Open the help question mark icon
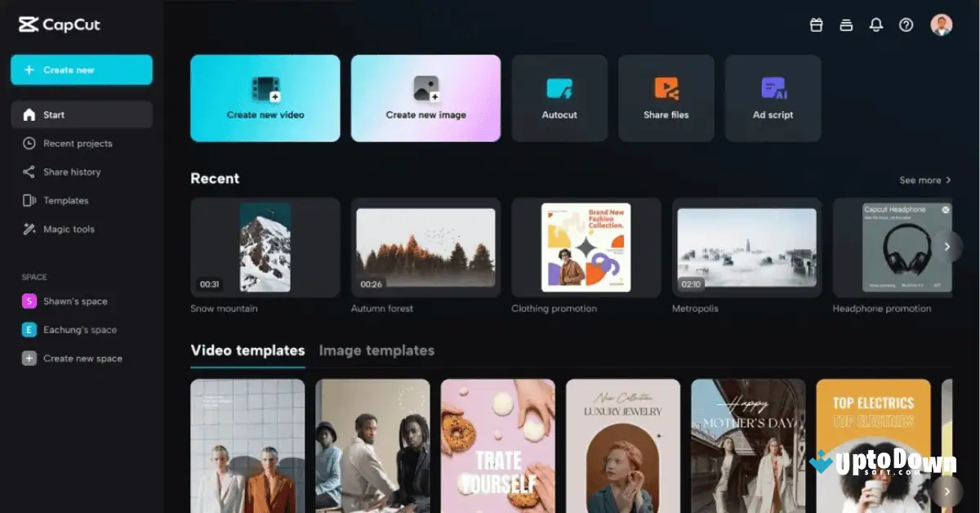This screenshot has width=980, height=513. click(906, 25)
